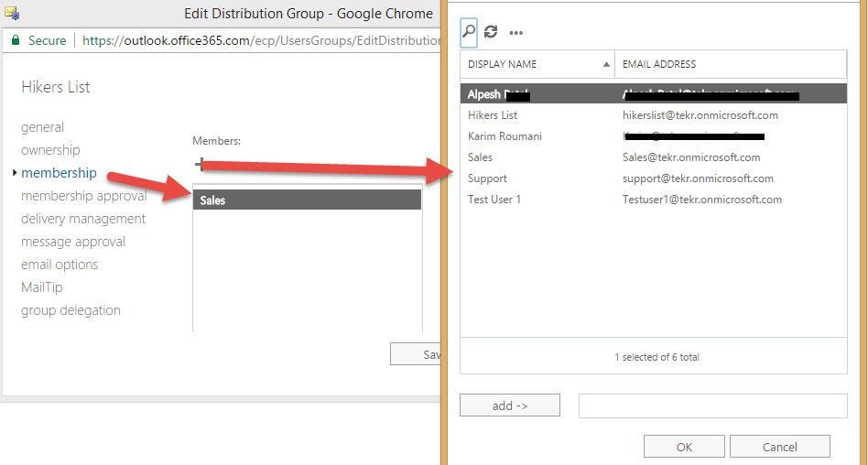
Task: Select the Test User 1 row
Action: coord(653,200)
